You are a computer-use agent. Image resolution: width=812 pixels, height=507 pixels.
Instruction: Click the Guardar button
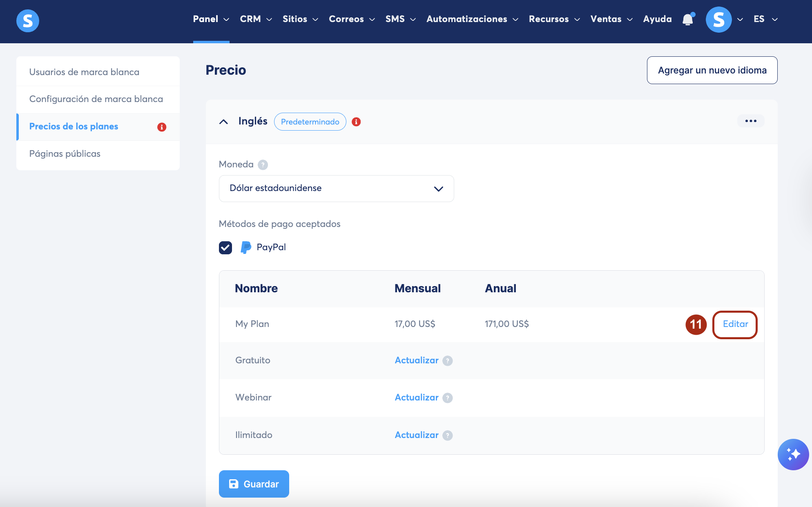[254, 484]
